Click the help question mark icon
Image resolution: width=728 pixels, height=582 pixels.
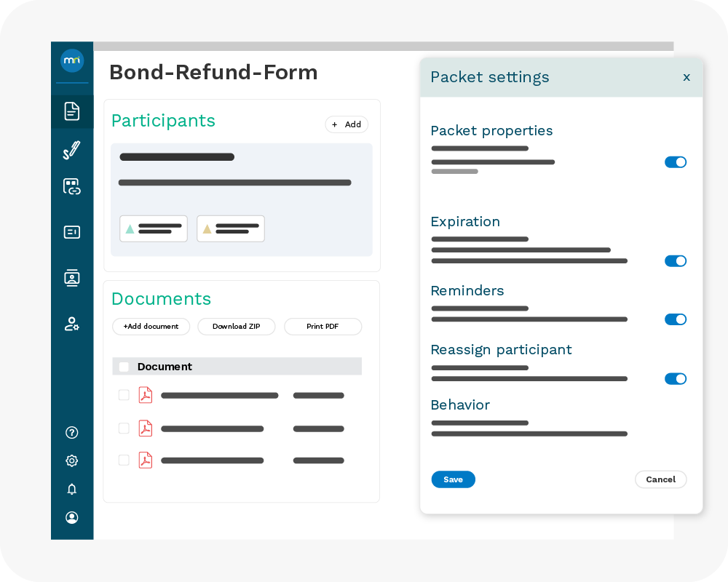coord(71,432)
